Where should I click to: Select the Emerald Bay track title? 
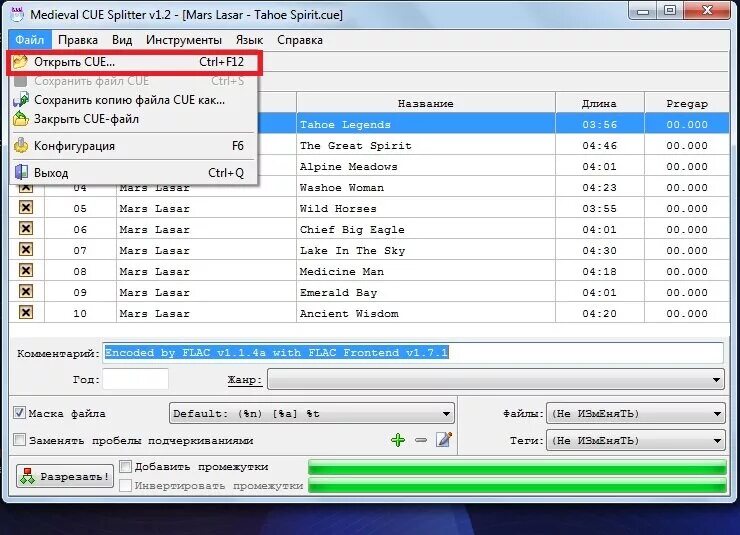(x=338, y=292)
